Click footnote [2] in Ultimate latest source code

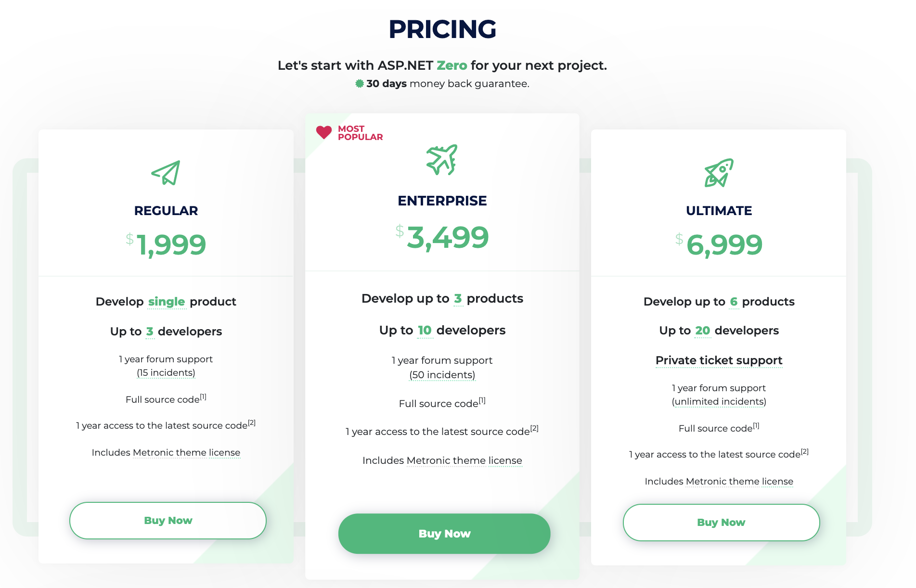805,452
